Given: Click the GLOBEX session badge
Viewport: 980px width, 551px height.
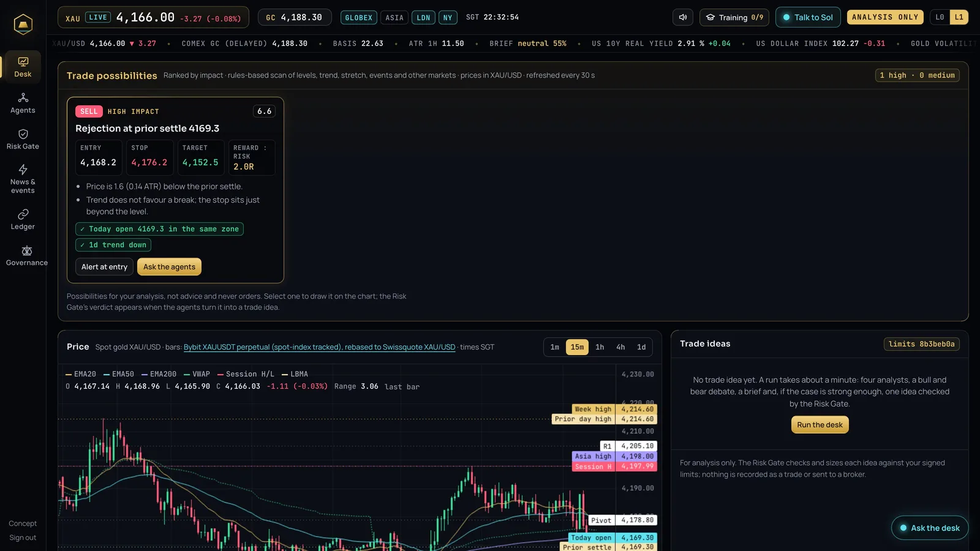Looking at the screenshot, I should (358, 18).
